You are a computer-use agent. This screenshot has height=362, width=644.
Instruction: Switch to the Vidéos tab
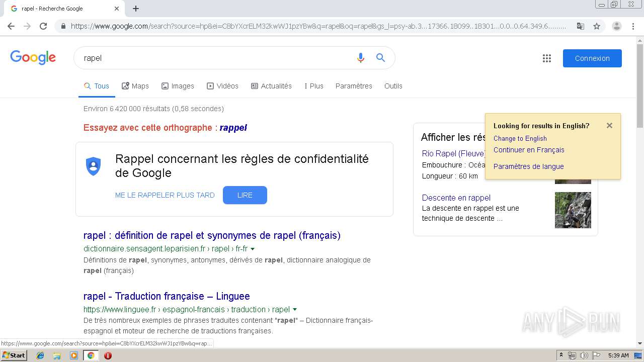[x=222, y=86]
